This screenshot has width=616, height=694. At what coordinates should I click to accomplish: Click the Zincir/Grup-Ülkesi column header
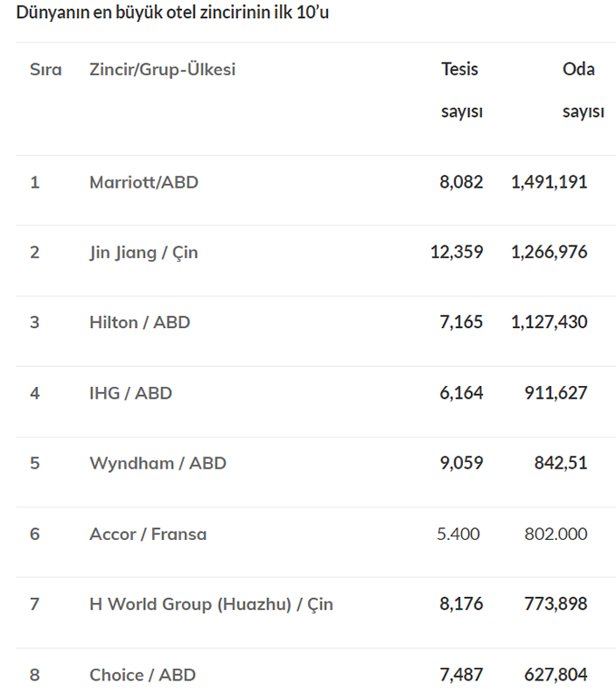pos(162,70)
